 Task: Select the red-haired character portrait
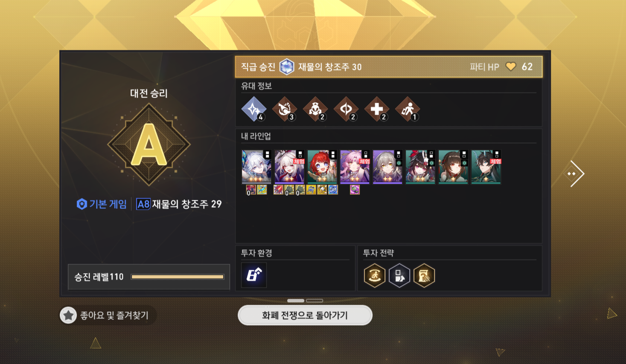point(322,167)
